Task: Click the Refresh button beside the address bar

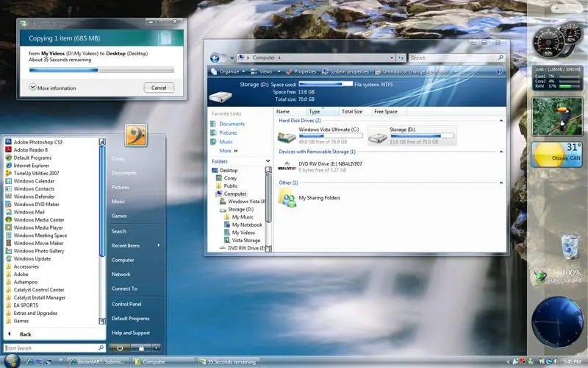Action: click(401, 58)
